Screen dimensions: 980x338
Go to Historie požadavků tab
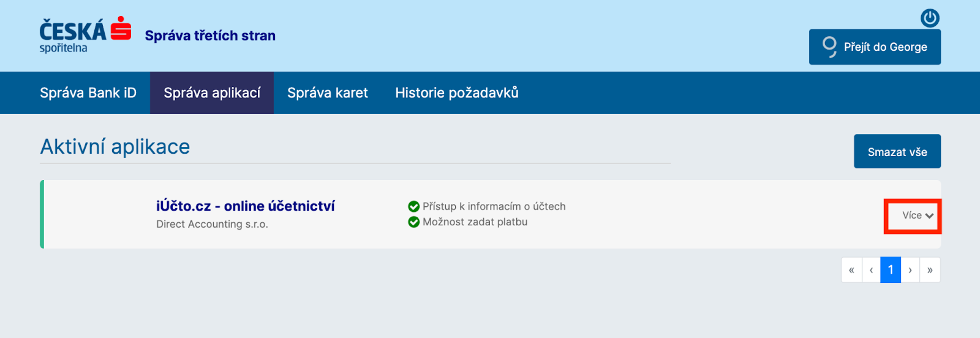(457, 93)
